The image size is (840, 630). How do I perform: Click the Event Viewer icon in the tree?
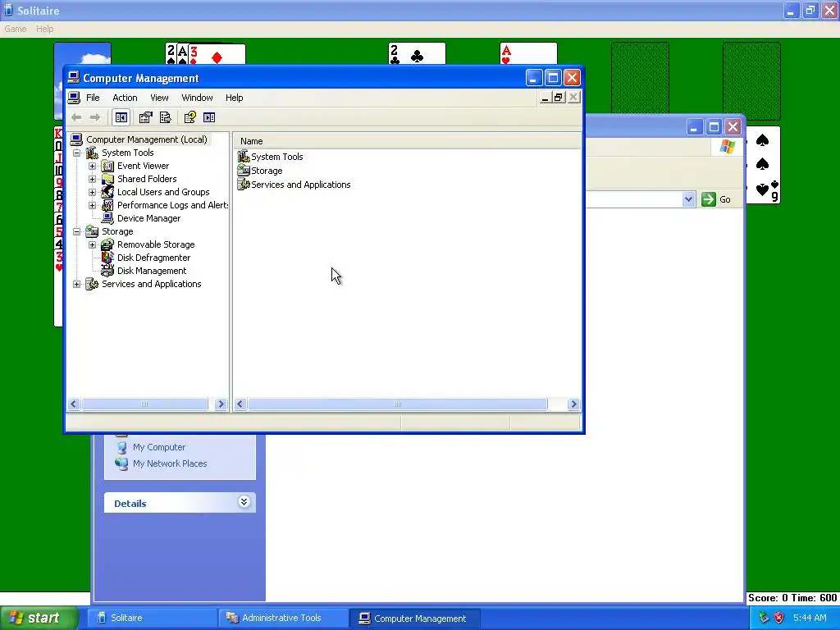coord(107,166)
